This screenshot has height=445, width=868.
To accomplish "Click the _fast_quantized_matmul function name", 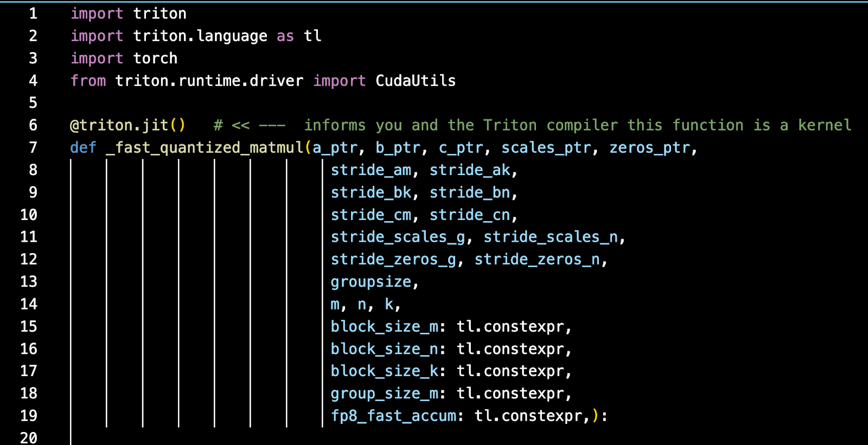I will point(205,147).
